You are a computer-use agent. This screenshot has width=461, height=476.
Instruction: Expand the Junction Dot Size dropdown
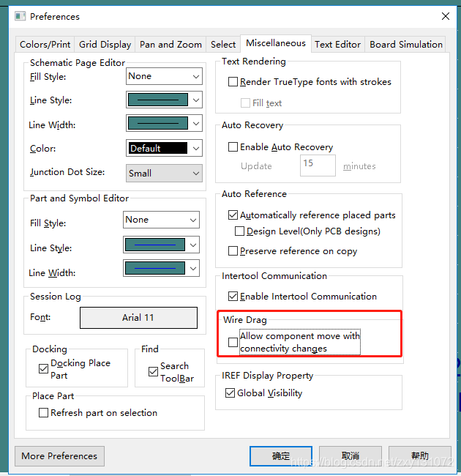[164, 174]
